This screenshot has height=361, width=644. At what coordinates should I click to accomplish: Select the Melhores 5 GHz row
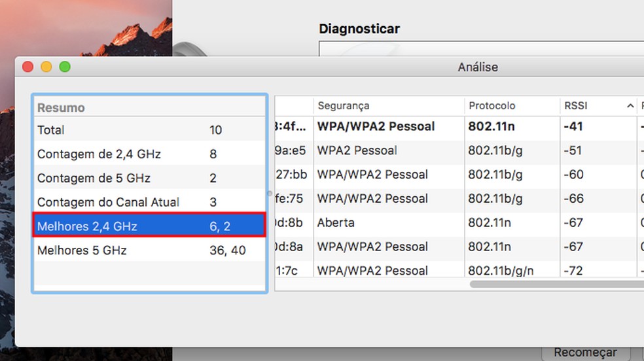pyautogui.click(x=149, y=250)
